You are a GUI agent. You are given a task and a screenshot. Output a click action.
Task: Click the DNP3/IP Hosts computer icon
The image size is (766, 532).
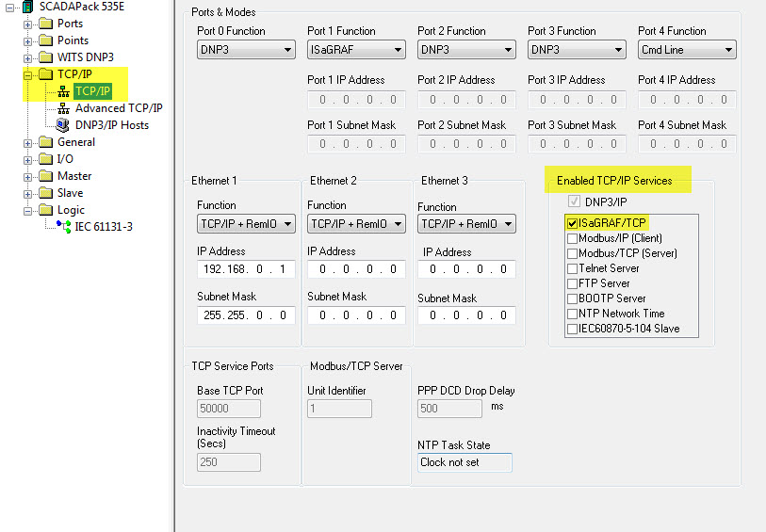(62, 125)
